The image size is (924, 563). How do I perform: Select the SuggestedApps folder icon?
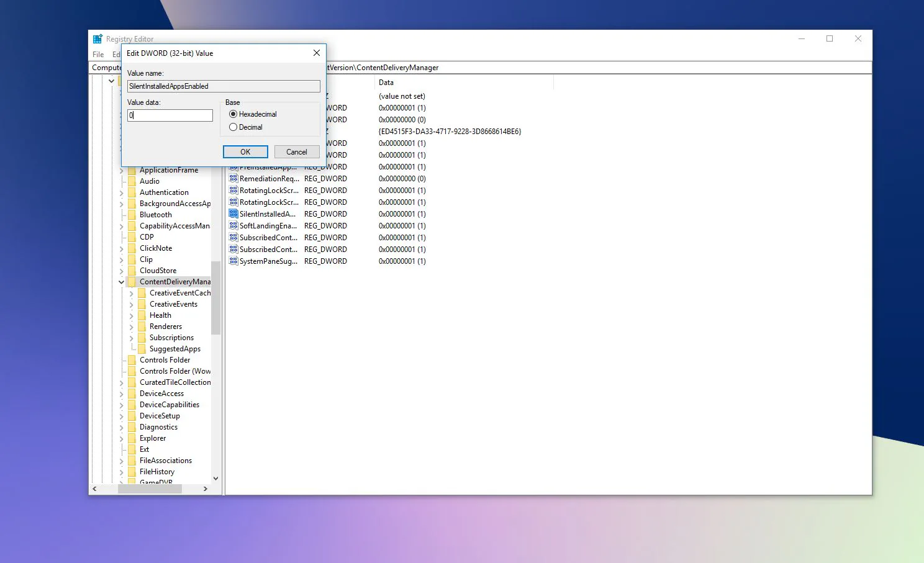142,349
